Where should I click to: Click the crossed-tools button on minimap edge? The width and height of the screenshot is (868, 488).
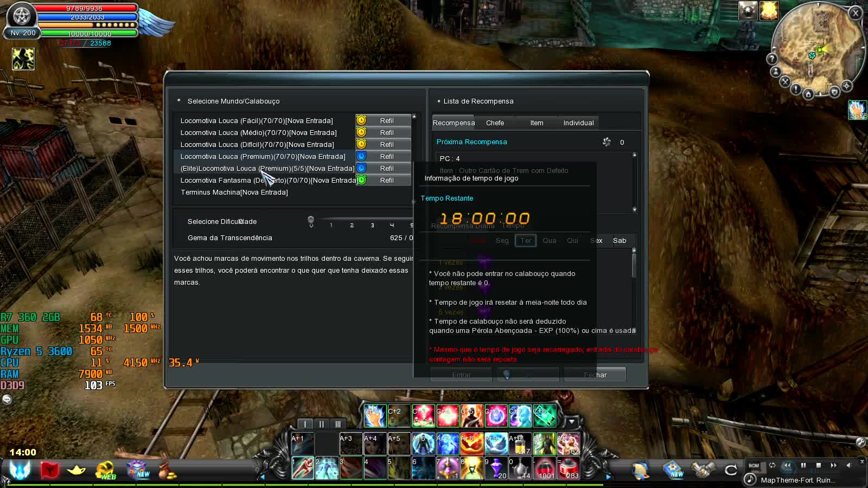(785, 82)
